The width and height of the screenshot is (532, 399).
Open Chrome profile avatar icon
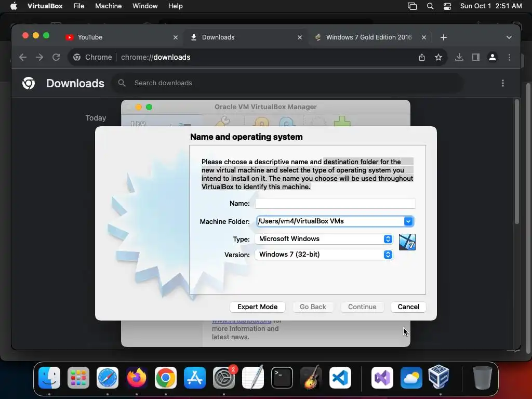(x=493, y=57)
